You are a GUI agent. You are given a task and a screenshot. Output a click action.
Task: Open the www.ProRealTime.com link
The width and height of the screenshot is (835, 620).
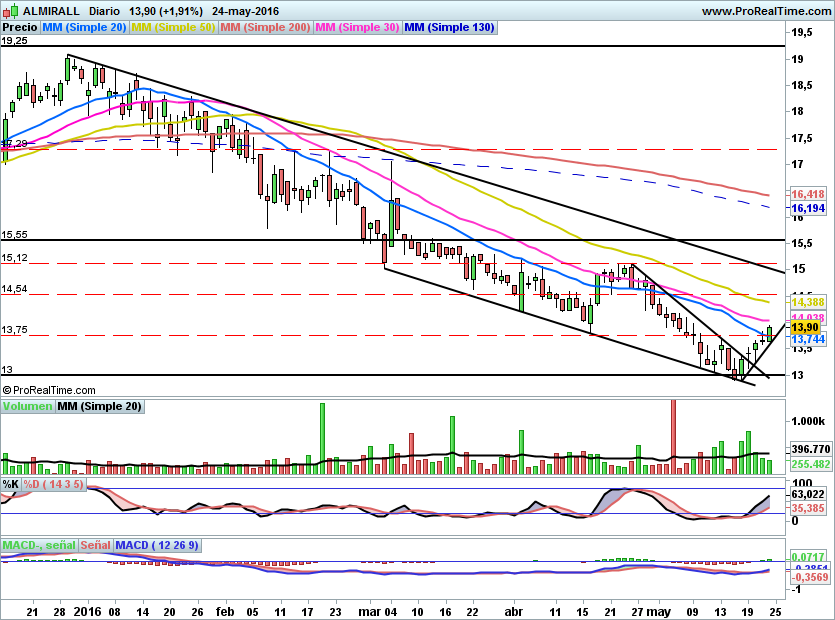766,11
